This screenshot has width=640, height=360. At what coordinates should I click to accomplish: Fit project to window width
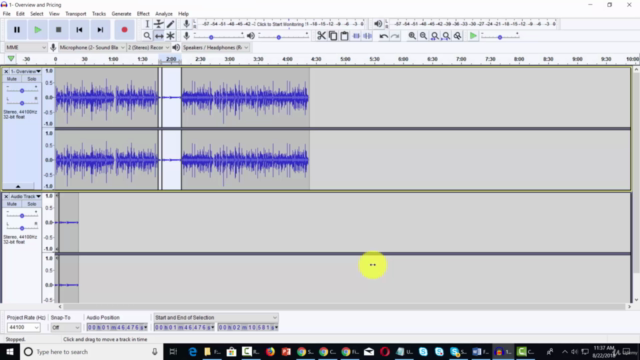[446, 36]
